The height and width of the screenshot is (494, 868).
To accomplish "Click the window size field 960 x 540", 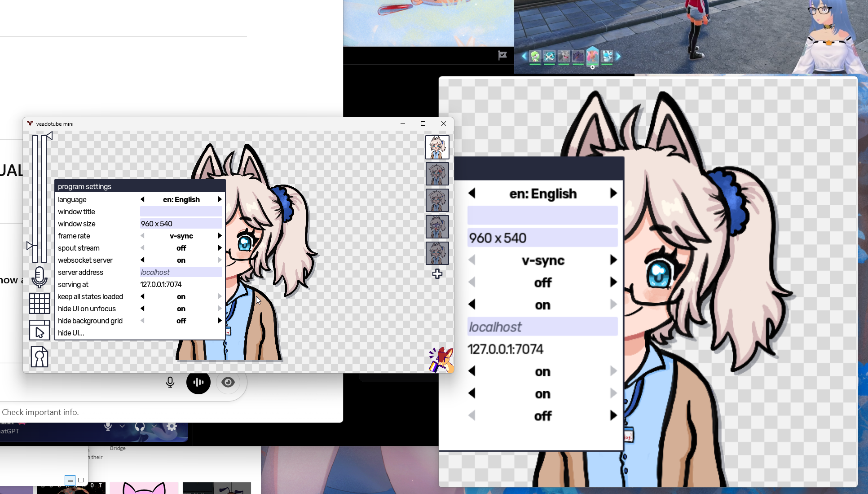I will [181, 224].
